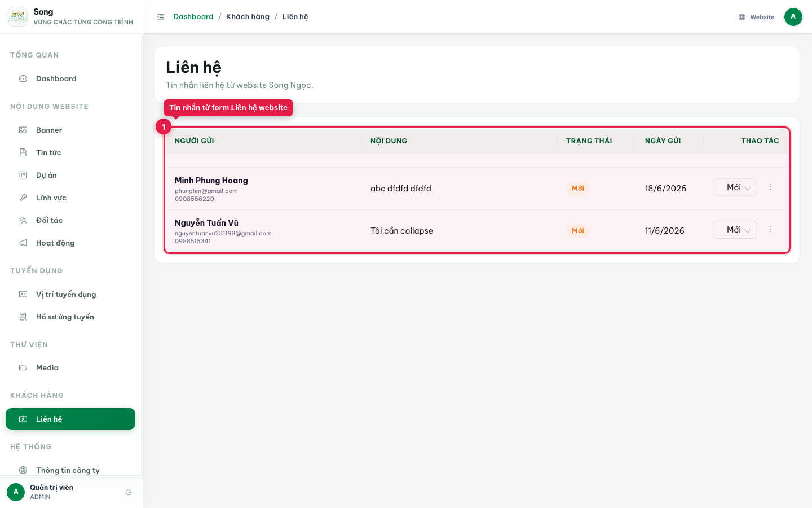The height and width of the screenshot is (508, 812).
Task: Open more actions for Minh Phung Hoang
Action: [x=770, y=187]
